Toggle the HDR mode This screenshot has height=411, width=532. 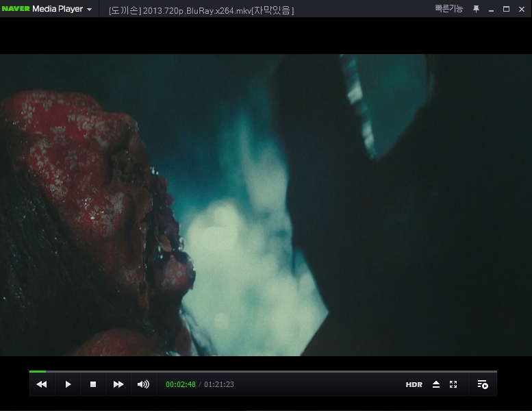pyautogui.click(x=414, y=385)
